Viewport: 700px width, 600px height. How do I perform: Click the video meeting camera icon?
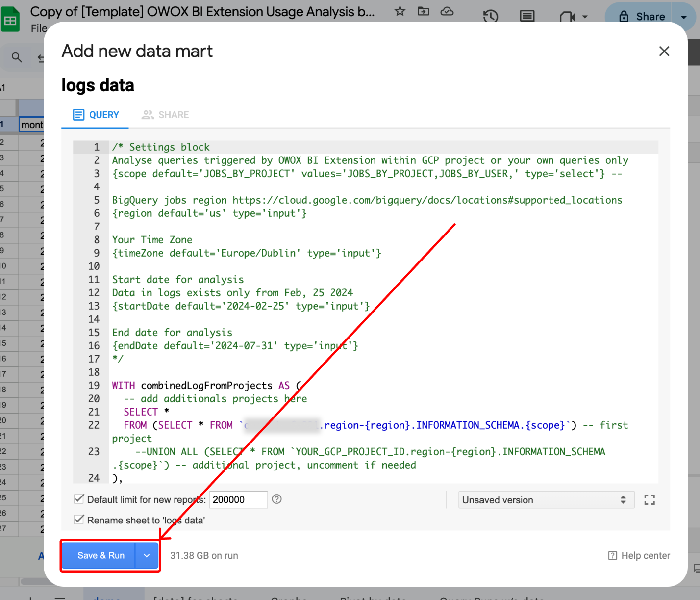pos(567,17)
